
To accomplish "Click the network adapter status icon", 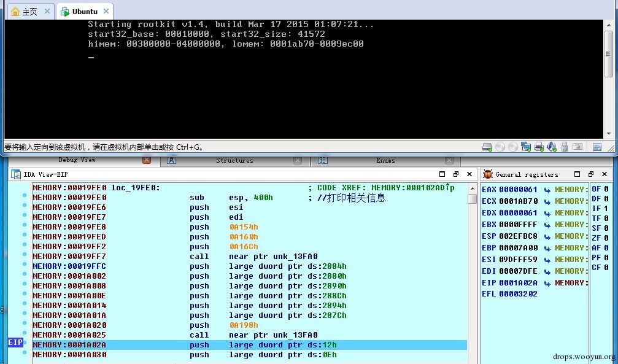I will [526, 147].
